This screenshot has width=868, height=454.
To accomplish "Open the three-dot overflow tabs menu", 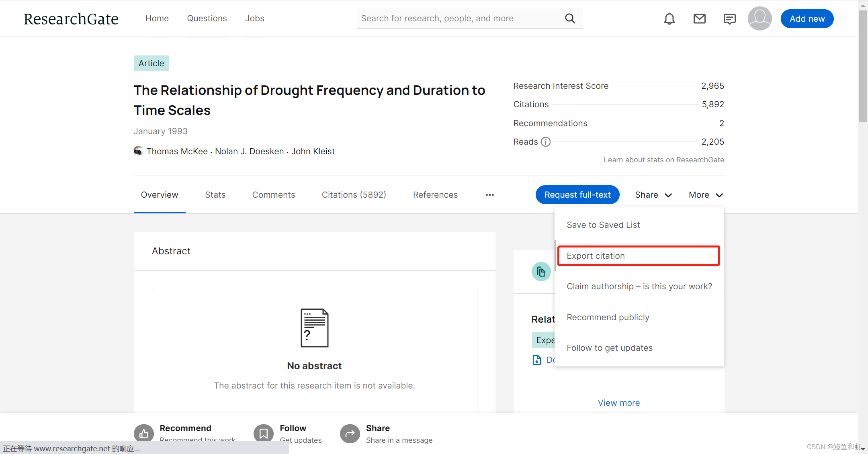I will pyautogui.click(x=489, y=195).
